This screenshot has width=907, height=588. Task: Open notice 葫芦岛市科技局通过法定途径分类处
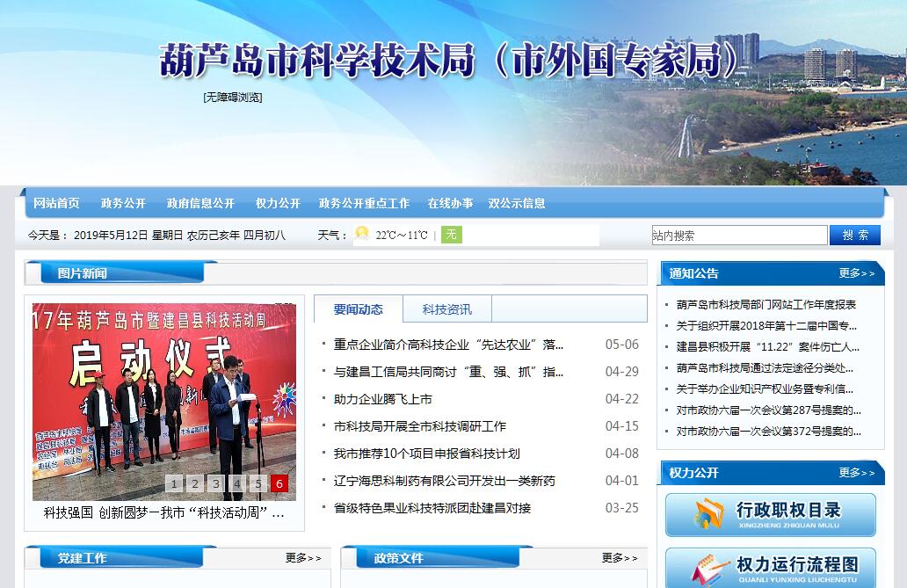click(x=765, y=368)
